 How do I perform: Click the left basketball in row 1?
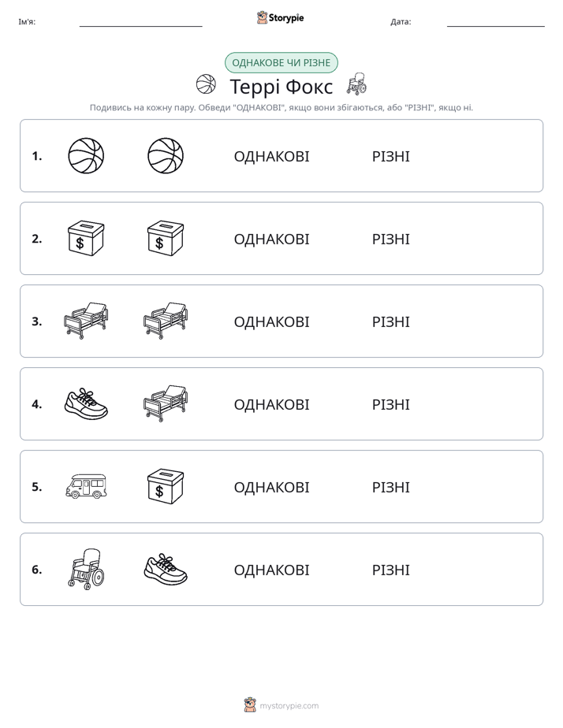[86, 156]
